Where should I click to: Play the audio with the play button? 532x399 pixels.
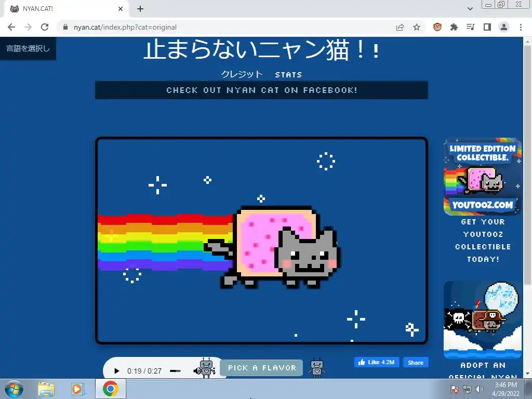(x=116, y=371)
